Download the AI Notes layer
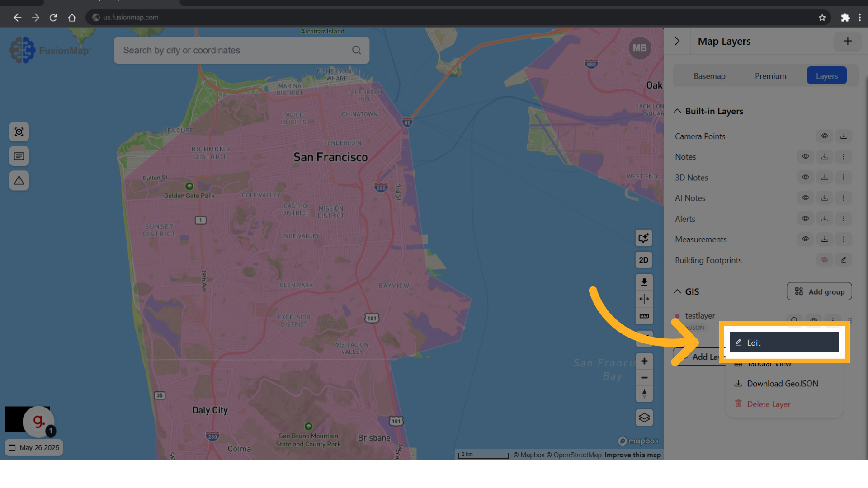Image resolution: width=868 pixels, height=488 pixels. 825,198
